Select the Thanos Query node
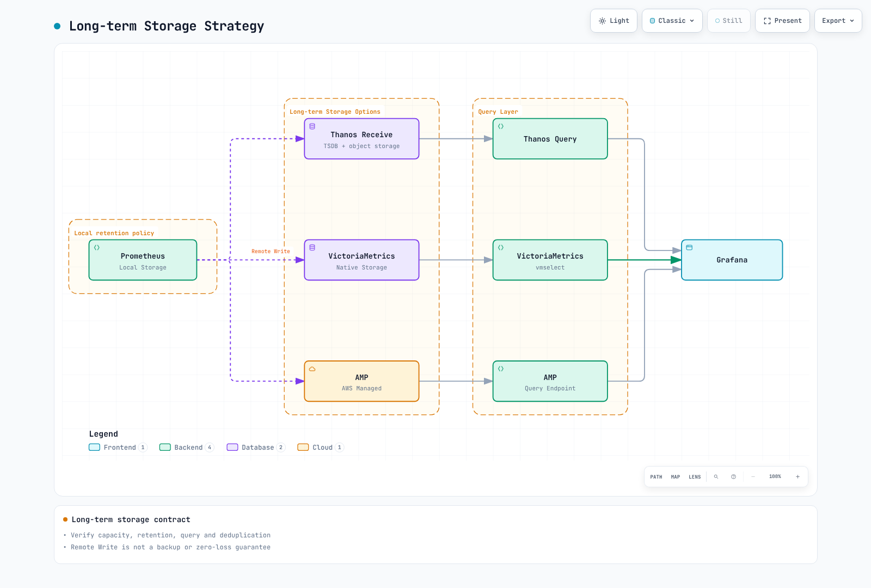 click(x=550, y=139)
